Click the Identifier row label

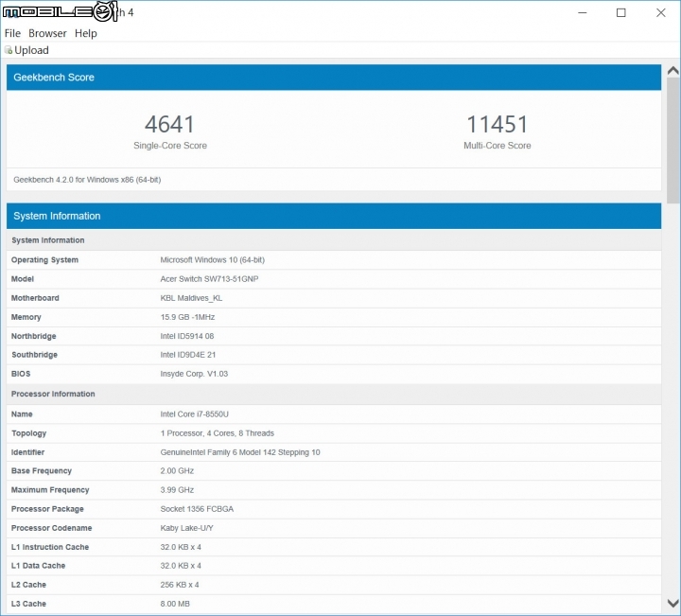coord(27,452)
